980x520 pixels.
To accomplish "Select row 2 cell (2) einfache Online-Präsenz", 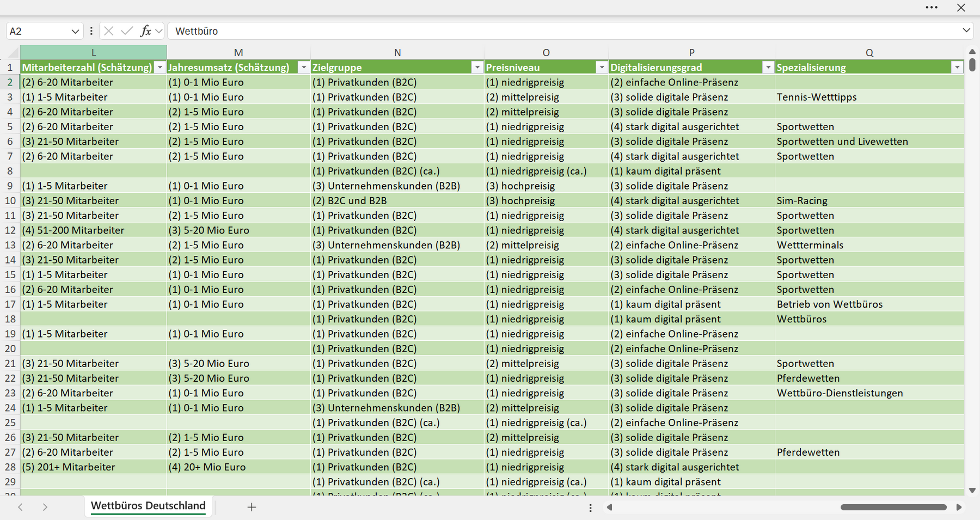I will [691, 82].
